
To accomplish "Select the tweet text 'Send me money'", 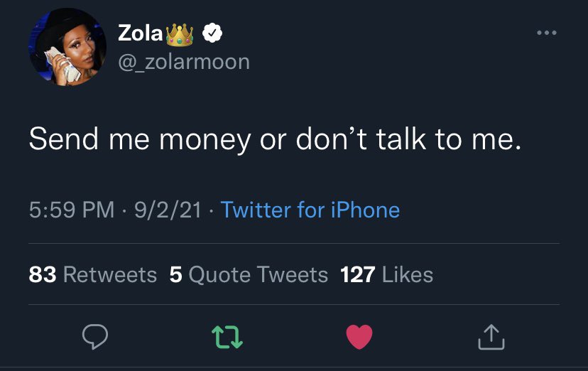I will click(139, 139).
